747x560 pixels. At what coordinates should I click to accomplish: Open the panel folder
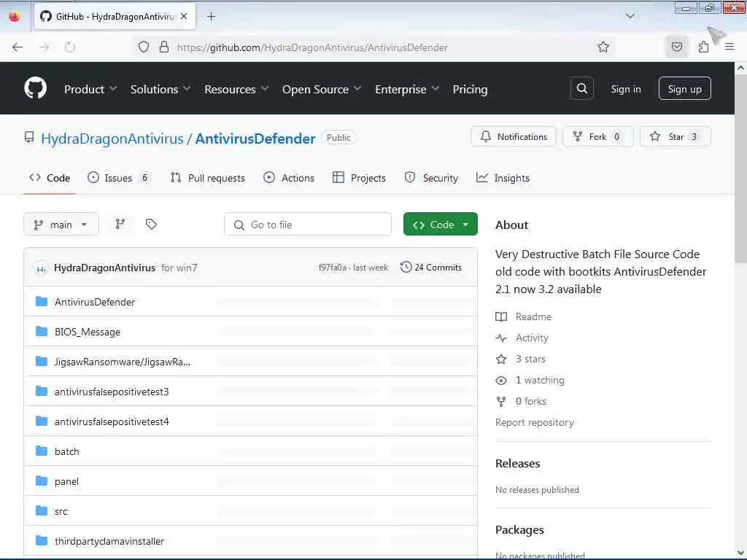click(x=66, y=481)
